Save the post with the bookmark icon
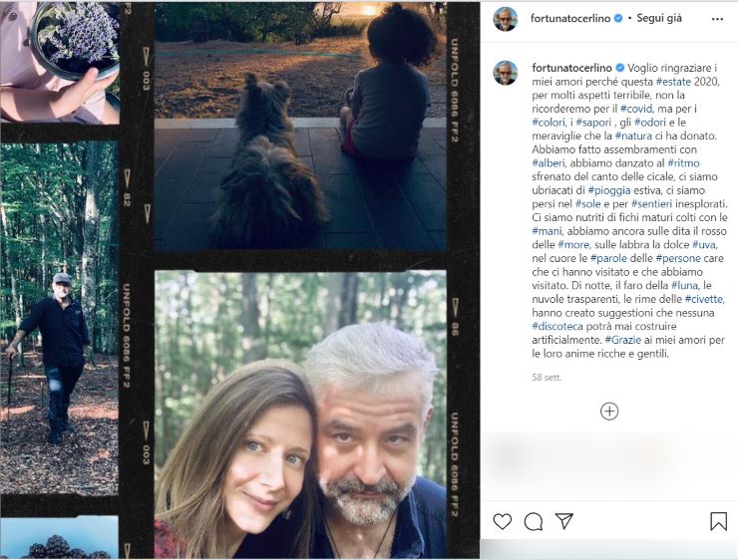738x560 pixels. 718,521
